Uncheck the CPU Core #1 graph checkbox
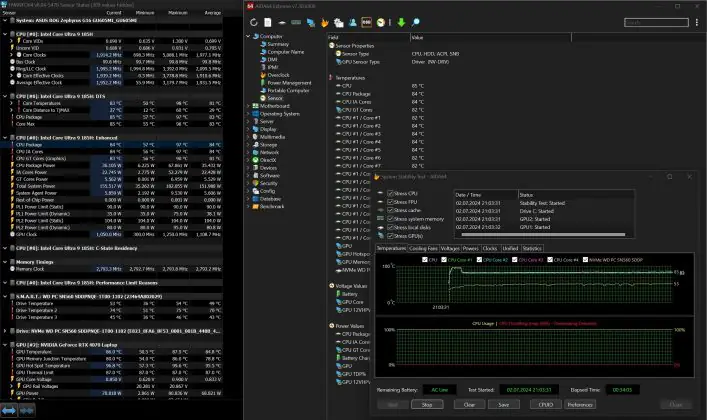707x420 pixels. [444, 260]
